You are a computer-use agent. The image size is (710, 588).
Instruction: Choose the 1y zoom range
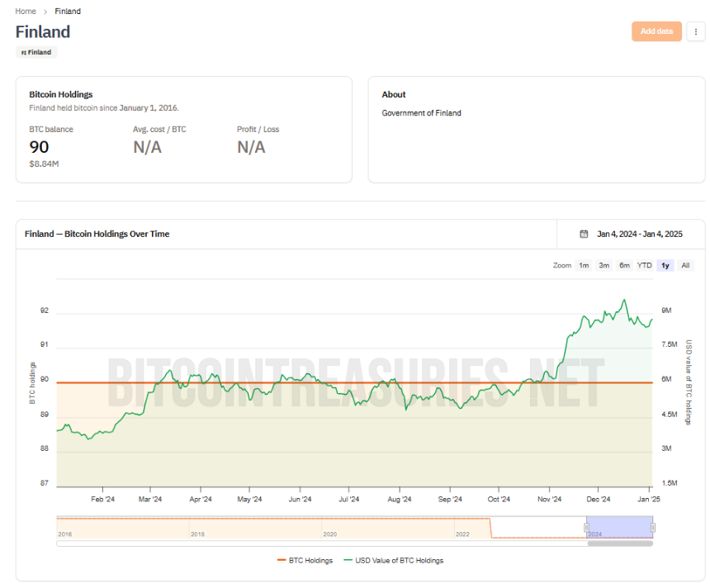click(x=665, y=265)
